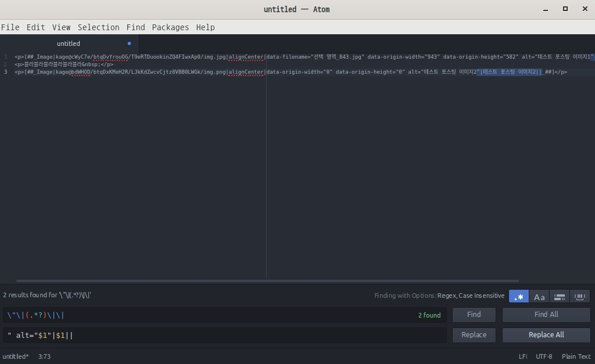Viewport: 595px width, 364px height.
Task: Click line number 1 in gutter
Action: pos(6,57)
